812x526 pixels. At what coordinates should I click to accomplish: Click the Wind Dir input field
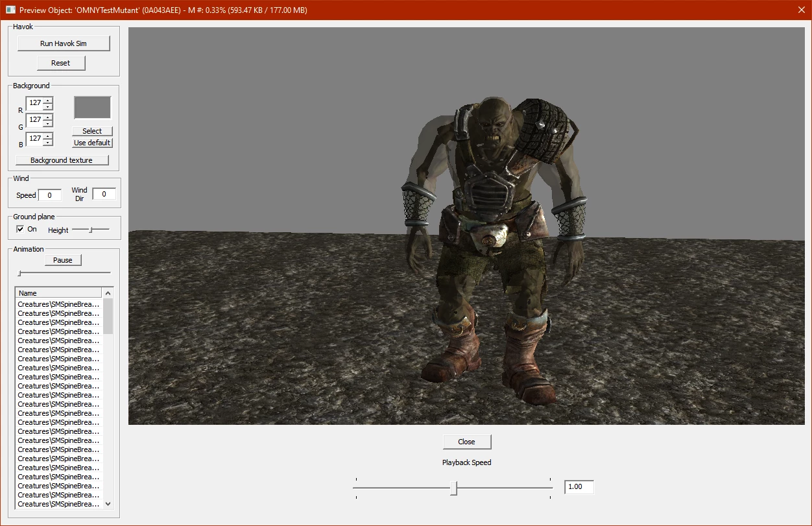click(104, 194)
